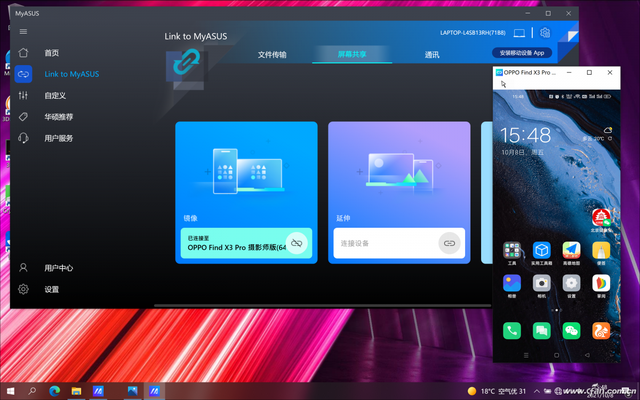Open 便签 notes app on phone
The width and height of the screenshot is (640, 400).
coord(601,250)
